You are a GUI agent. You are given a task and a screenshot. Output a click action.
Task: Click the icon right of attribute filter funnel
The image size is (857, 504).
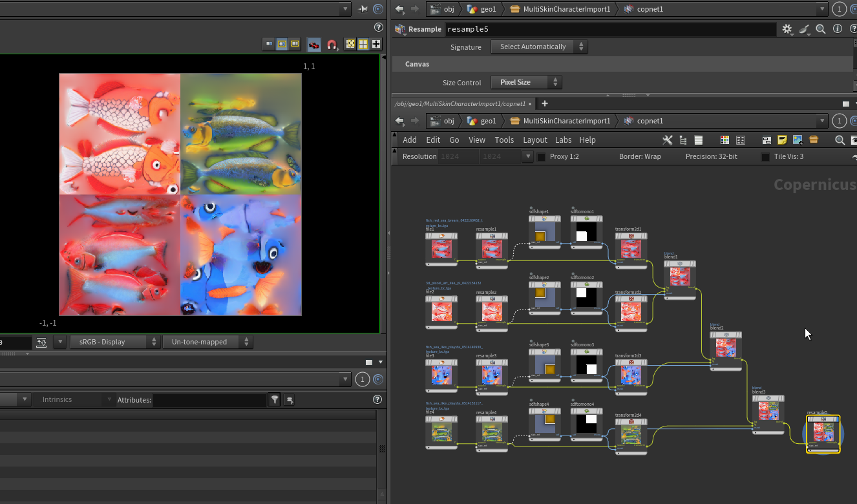[x=290, y=400]
